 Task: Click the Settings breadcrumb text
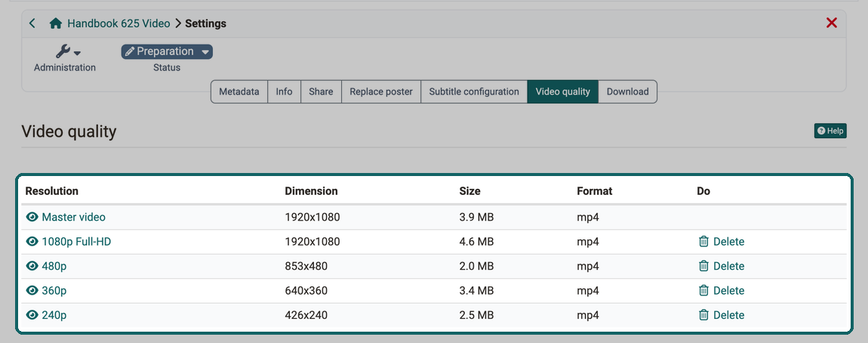pos(205,23)
